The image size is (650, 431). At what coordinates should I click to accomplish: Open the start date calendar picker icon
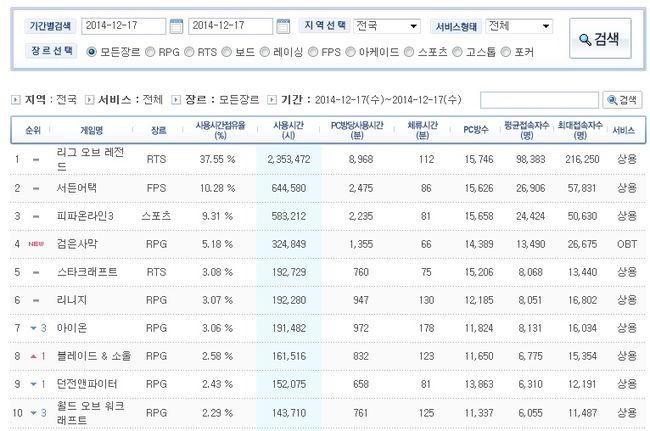tap(176, 27)
